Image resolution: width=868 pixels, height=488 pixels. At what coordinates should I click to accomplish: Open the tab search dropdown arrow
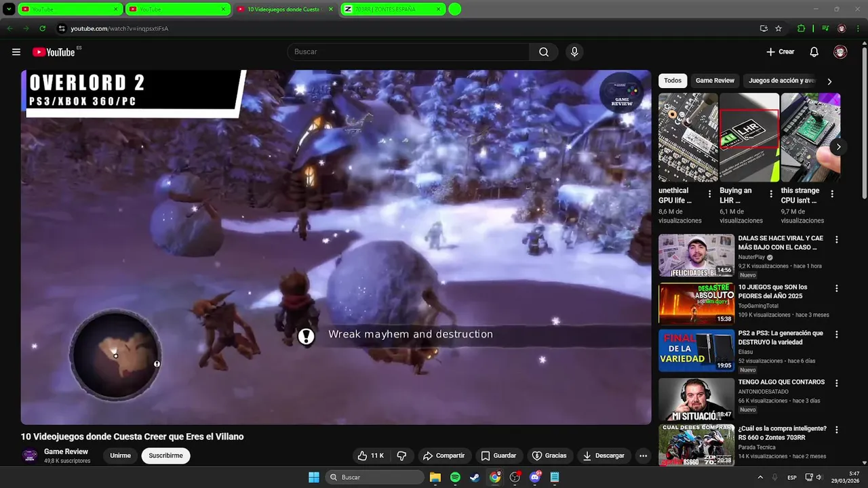click(9, 9)
